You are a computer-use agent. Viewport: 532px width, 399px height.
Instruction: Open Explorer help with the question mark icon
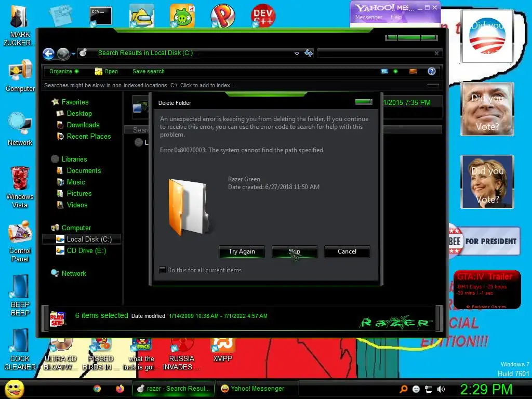click(432, 71)
